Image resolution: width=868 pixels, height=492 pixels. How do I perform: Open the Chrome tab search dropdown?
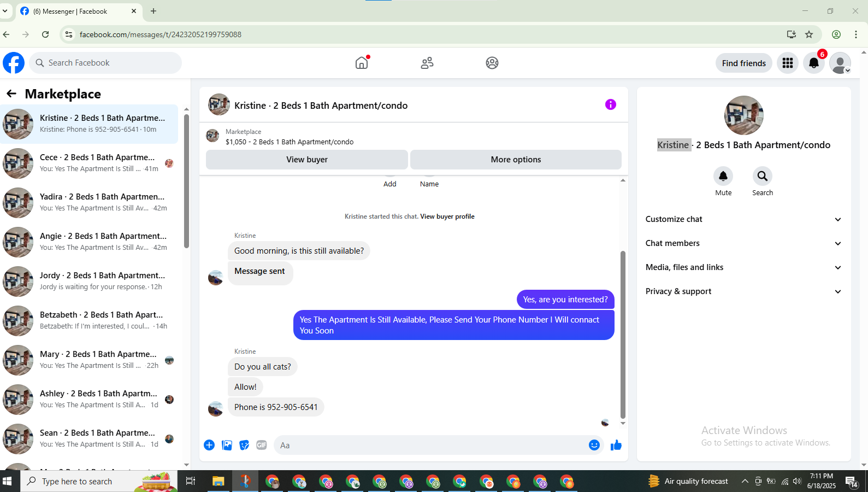5,11
